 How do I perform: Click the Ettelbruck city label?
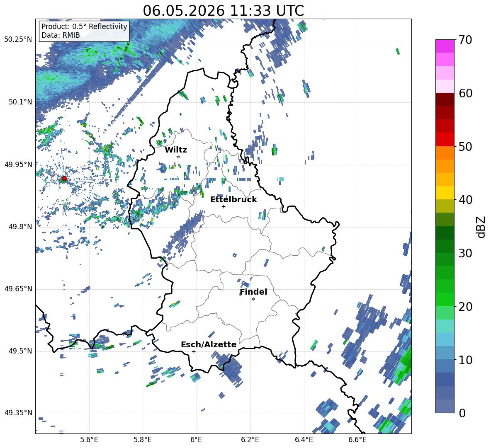(233, 200)
